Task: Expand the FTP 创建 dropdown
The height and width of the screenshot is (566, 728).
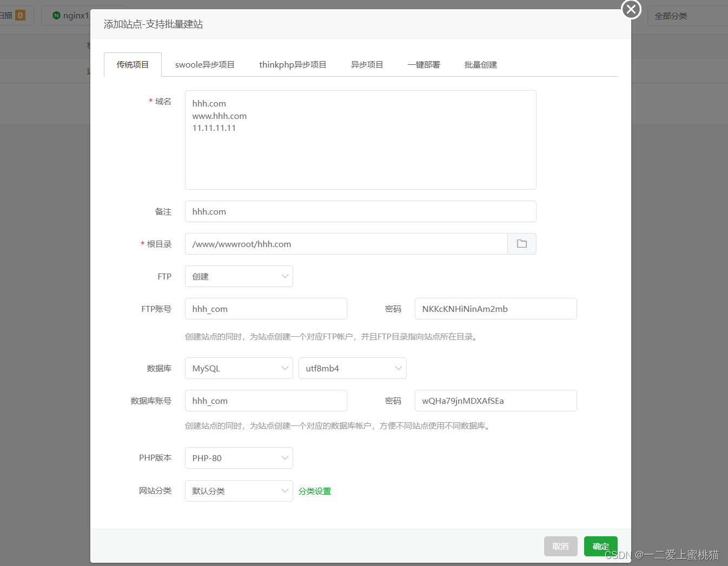Action: (x=239, y=276)
